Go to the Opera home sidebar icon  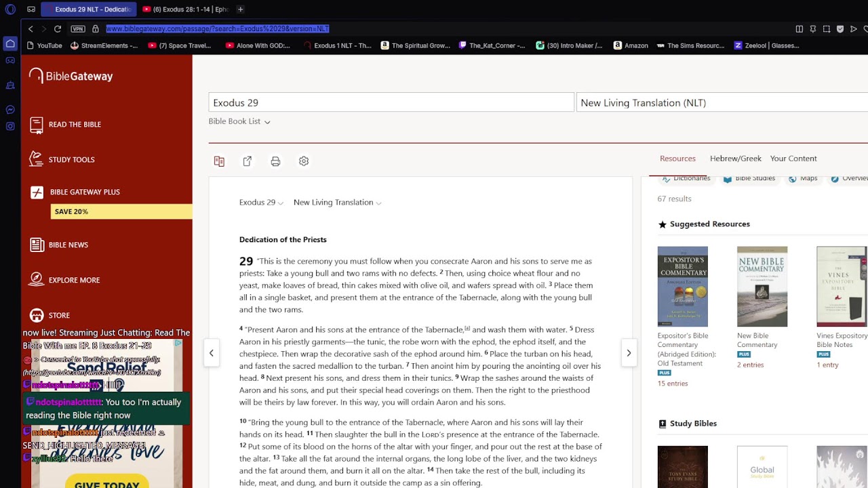click(x=10, y=43)
